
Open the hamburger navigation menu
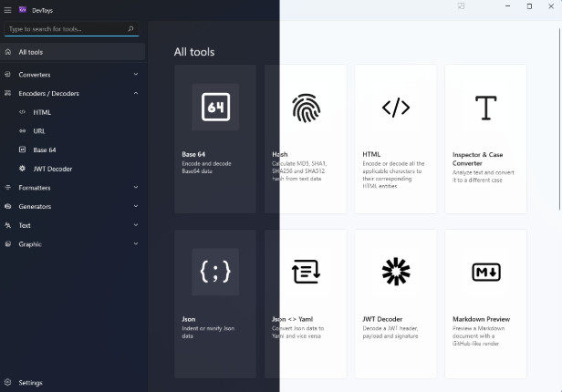coord(7,10)
